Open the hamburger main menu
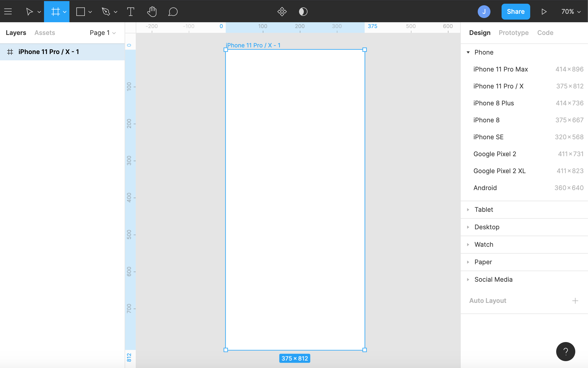The width and height of the screenshot is (588, 368). pos(8,11)
